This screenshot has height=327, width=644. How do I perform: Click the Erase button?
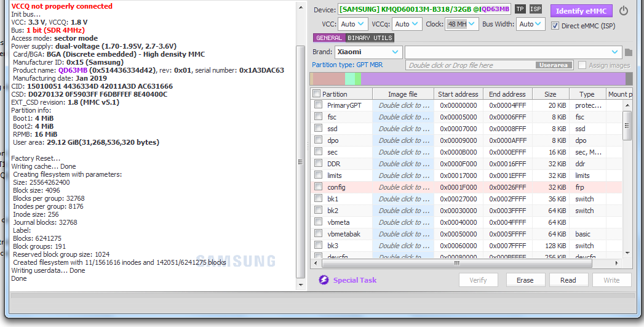[525, 280]
